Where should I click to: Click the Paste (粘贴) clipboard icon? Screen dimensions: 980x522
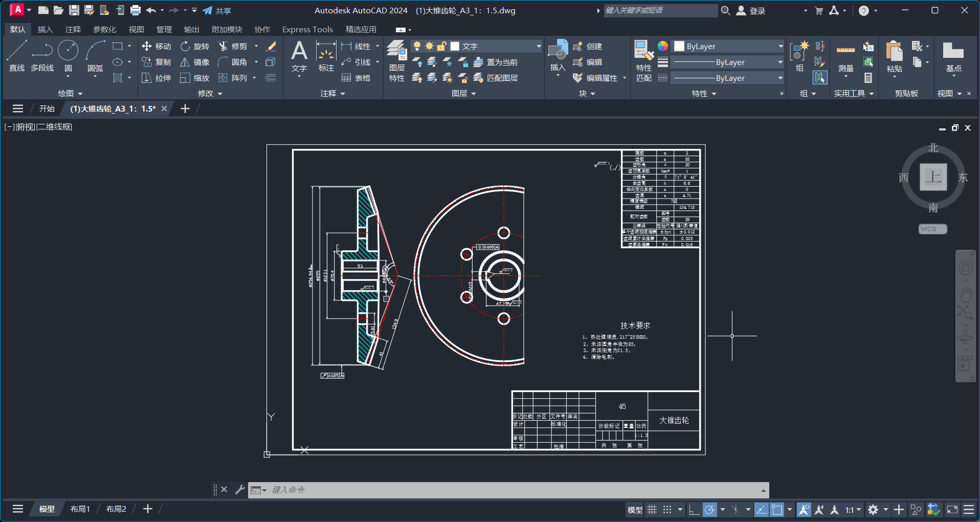pos(894,57)
